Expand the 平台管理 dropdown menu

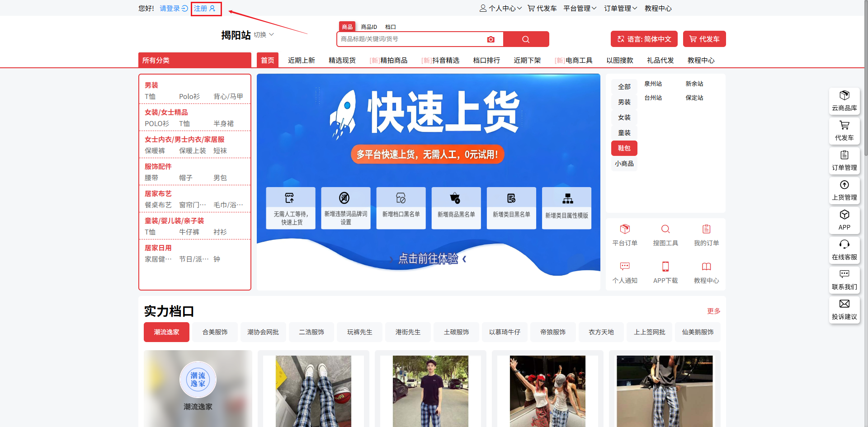(580, 8)
